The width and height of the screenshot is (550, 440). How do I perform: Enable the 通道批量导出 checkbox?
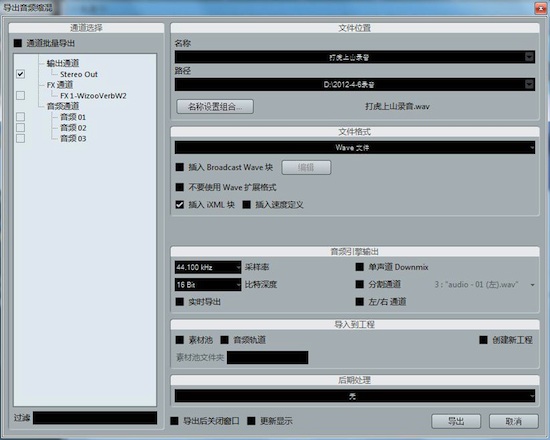tap(18, 43)
